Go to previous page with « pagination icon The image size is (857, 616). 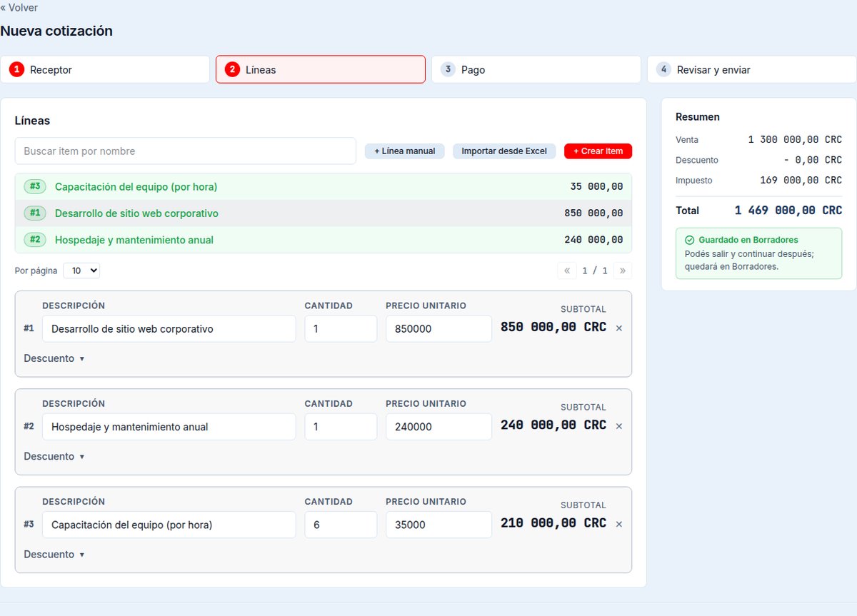point(567,271)
